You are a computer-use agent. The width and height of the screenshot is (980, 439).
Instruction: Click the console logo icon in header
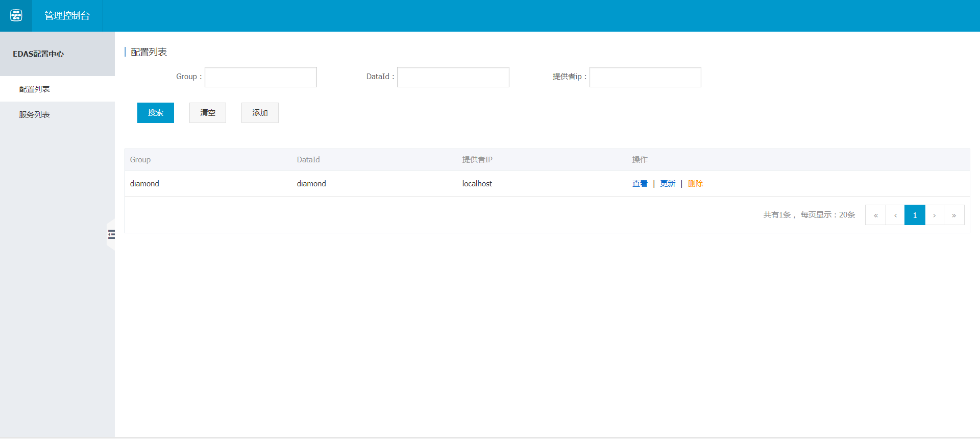(x=16, y=15)
